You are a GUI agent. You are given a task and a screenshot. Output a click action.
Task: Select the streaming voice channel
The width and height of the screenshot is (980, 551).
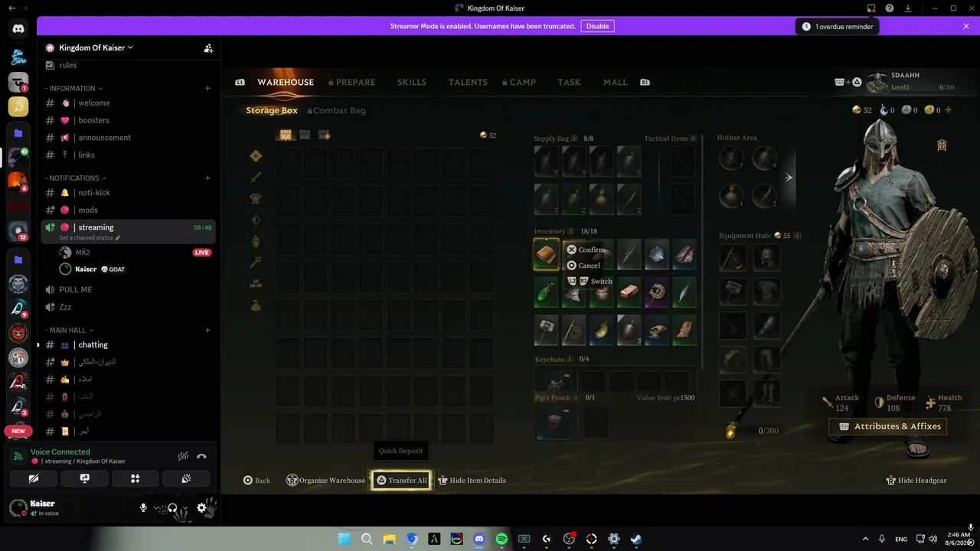pyautogui.click(x=128, y=231)
